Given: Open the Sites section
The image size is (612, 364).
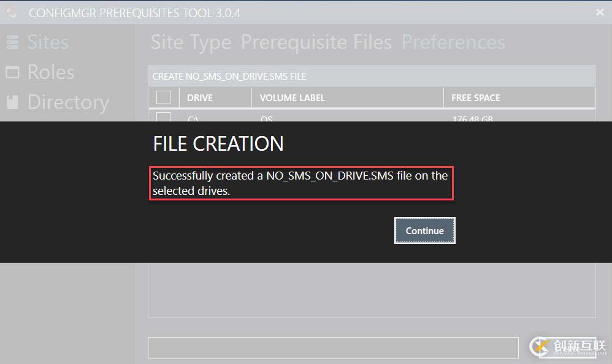Looking at the screenshot, I should (x=48, y=42).
